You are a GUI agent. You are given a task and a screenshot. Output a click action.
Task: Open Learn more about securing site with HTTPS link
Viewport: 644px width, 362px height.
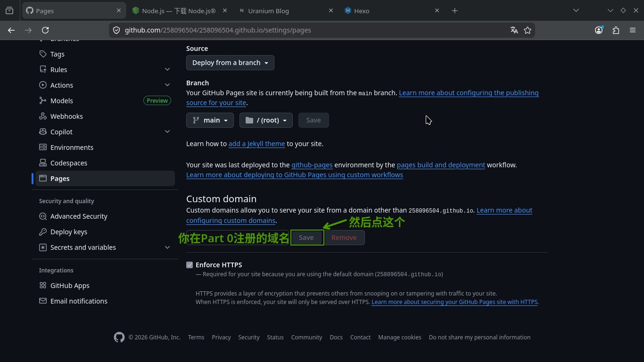point(454,302)
